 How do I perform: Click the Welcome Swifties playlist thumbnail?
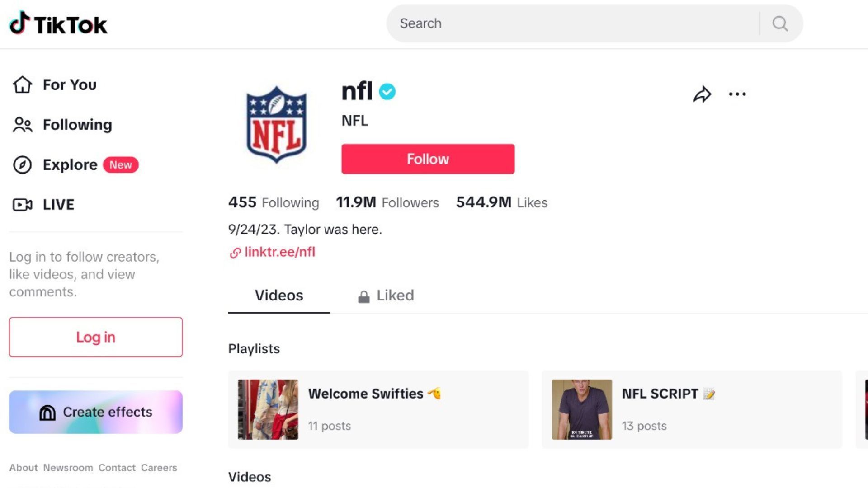268,409
